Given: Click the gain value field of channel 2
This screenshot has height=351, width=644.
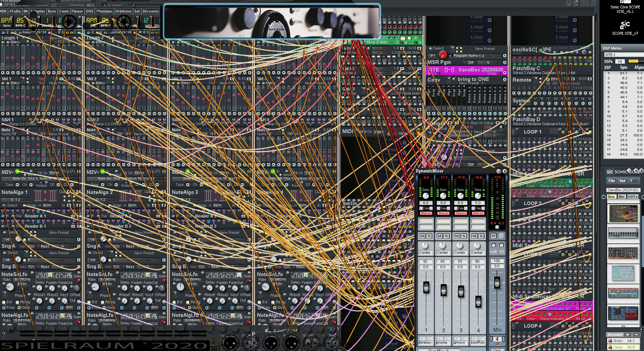Looking at the screenshot, I should 443,203.
